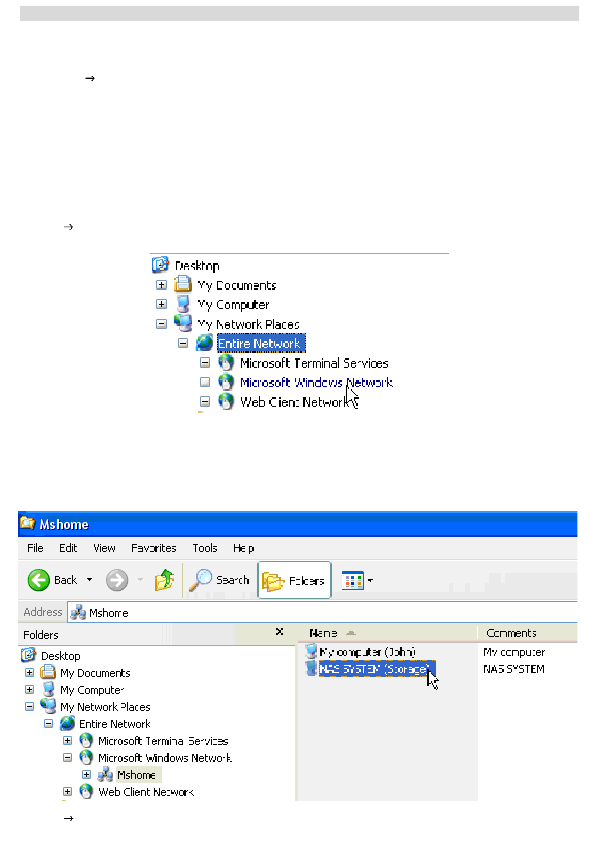Click Mshome title bar folder icon
Image resolution: width=598 pixels, height=868 pixels.
coord(28,523)
